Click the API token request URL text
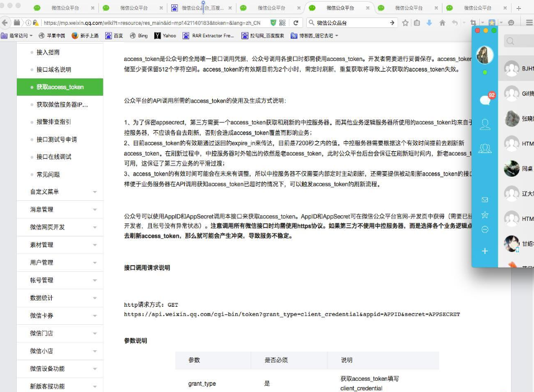Screen dimensions: 534x392 coord(292,314)
